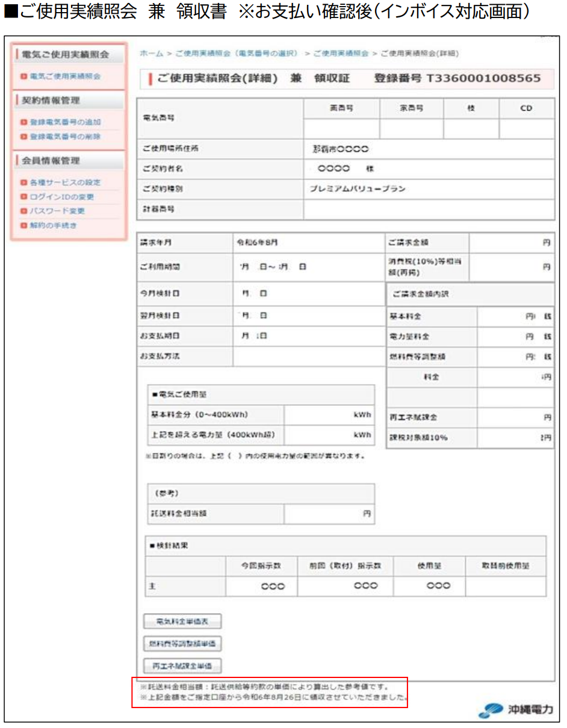
Task: Click red bullet icon beside パスワード変更
Action: coord(23,211)
